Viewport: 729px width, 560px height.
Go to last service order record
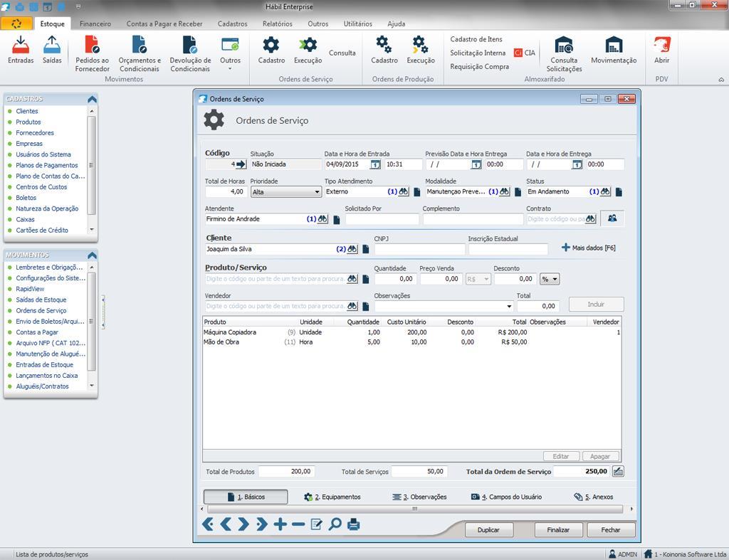[x=262, y=524]
